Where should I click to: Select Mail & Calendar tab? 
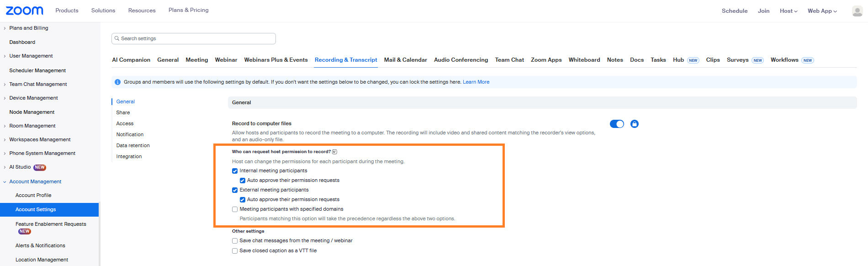(x=406, y=60)
